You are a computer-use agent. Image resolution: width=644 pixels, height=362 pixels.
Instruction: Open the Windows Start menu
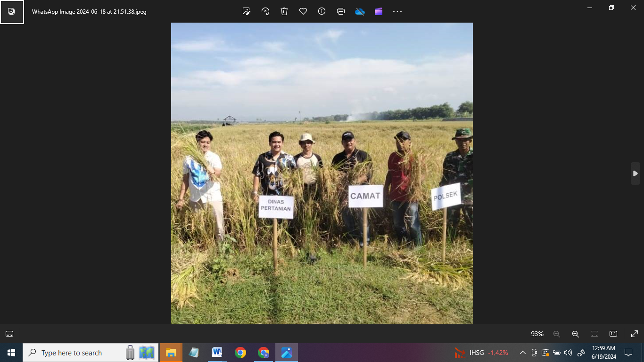9,352
